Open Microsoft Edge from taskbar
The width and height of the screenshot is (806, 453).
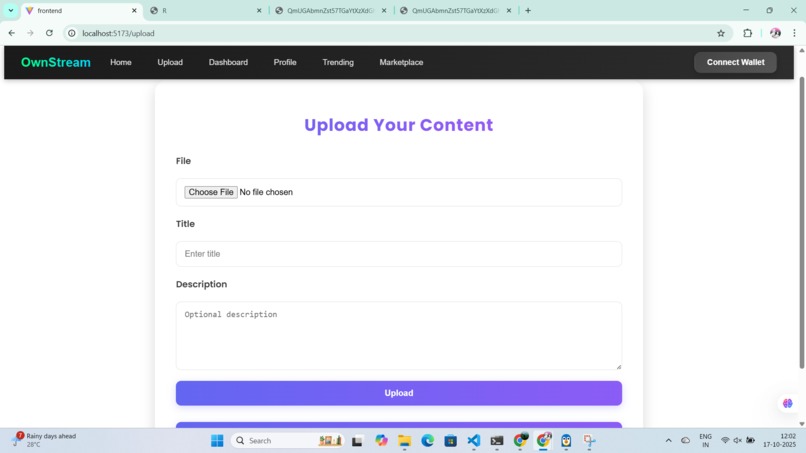[428, 441]
